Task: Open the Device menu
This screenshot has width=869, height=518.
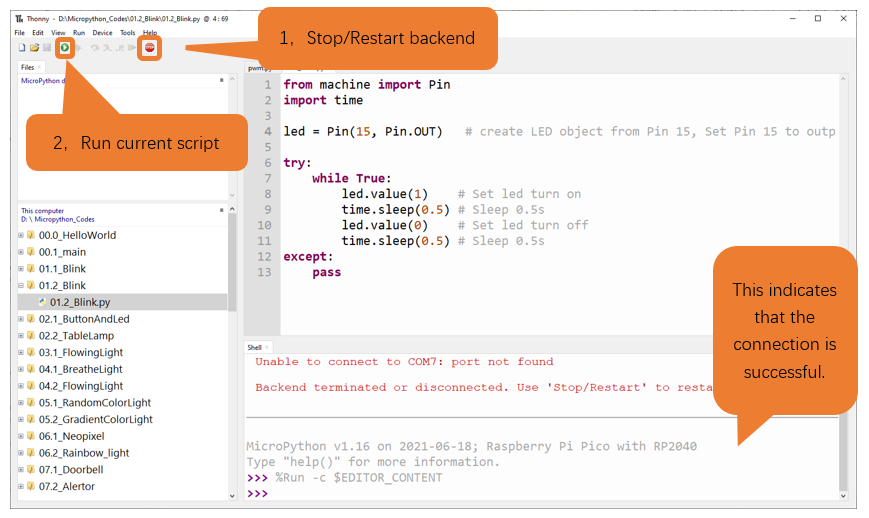Action: (x=102, y=33)
